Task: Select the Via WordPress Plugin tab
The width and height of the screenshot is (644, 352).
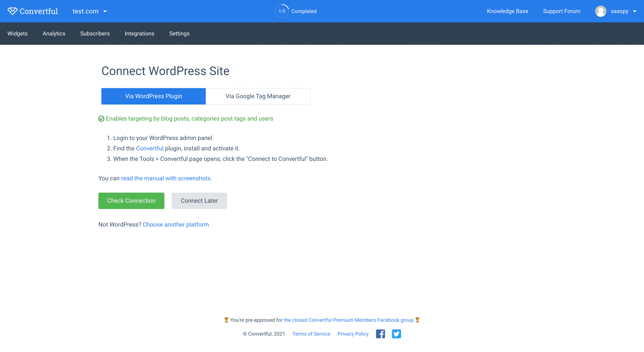Action: coord(154,96)
